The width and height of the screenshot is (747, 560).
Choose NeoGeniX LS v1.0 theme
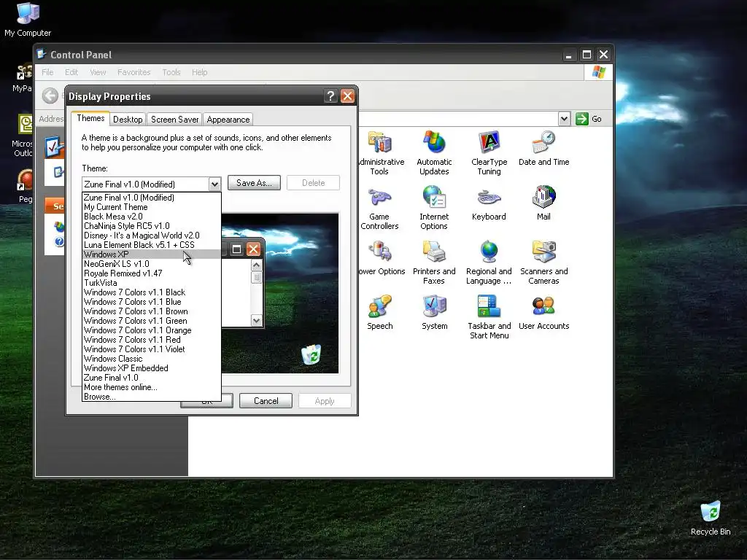(152, 264)
